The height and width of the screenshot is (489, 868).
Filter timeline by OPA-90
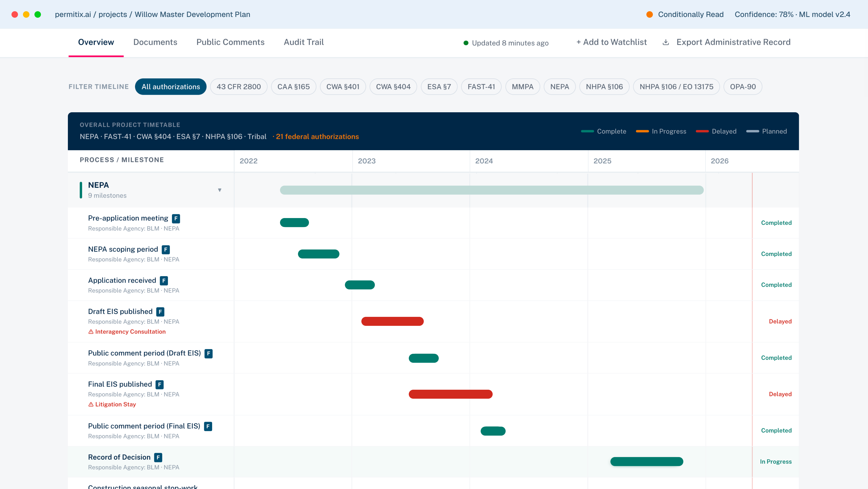point(743,87)
